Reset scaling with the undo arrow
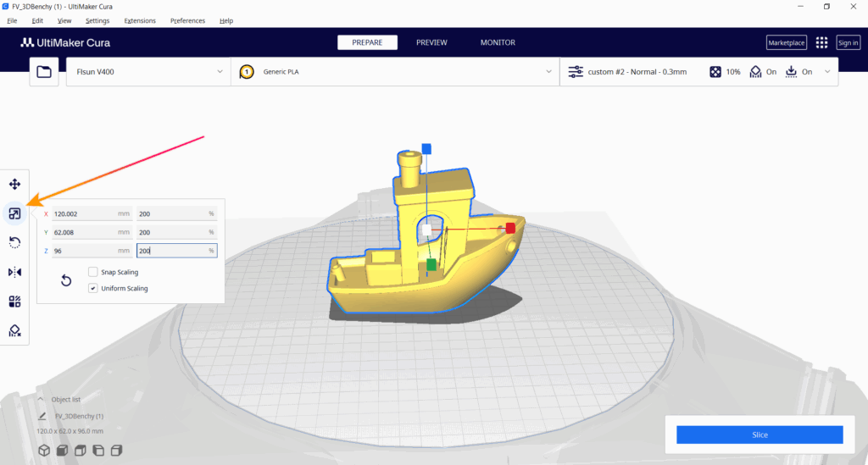 tap(66, 280)
